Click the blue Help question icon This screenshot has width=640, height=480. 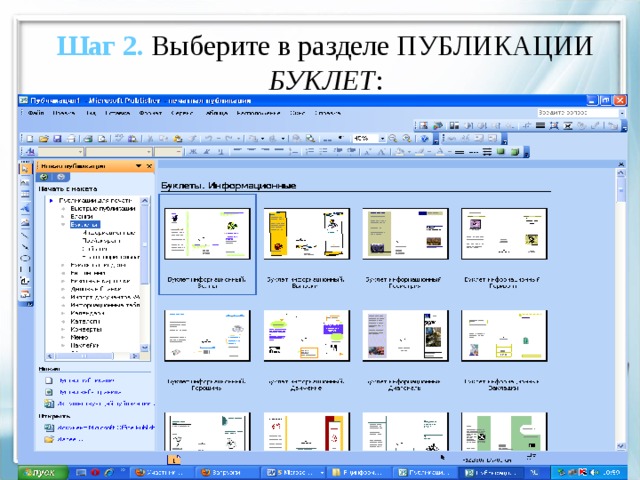tap(424, 139)
